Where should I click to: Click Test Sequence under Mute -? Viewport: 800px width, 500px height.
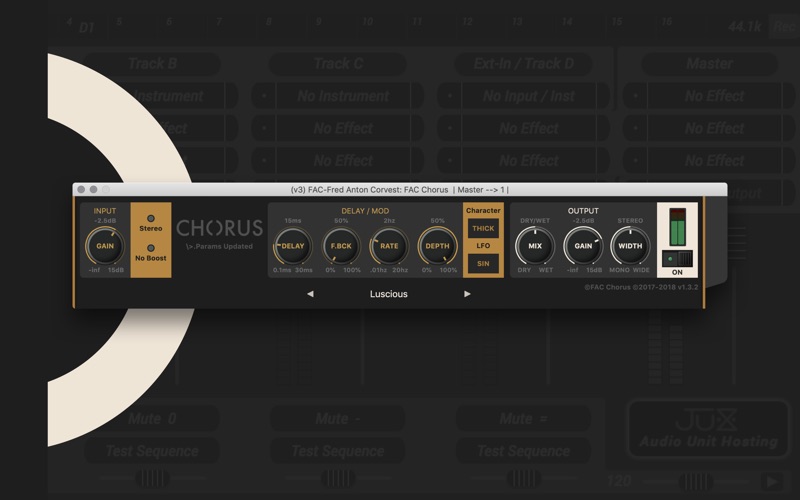(x=338, y=451)
